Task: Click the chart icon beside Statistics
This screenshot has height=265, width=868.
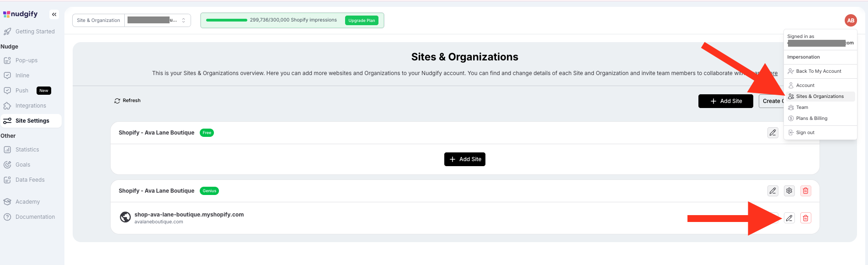Action: click(7, 150)
